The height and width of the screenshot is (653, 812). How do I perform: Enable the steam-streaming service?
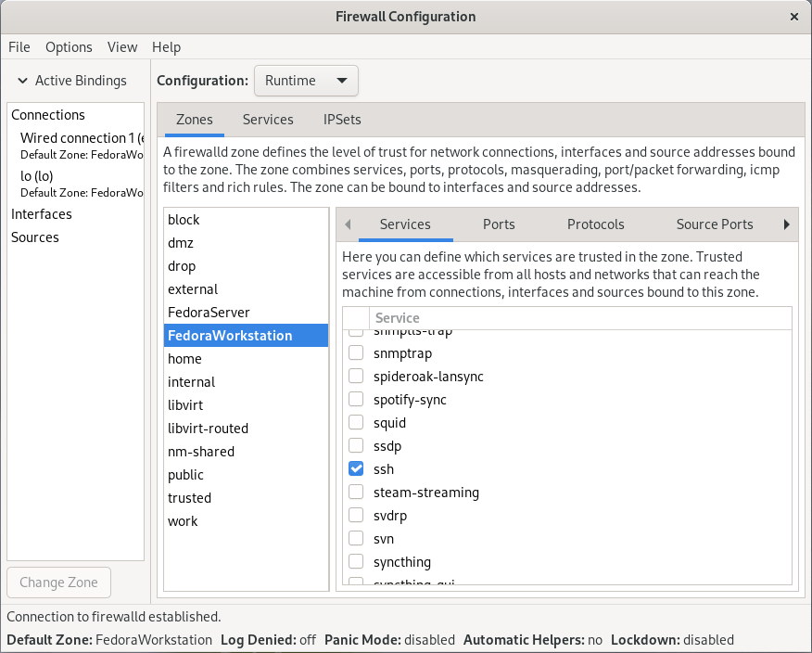tap(356, 492)
